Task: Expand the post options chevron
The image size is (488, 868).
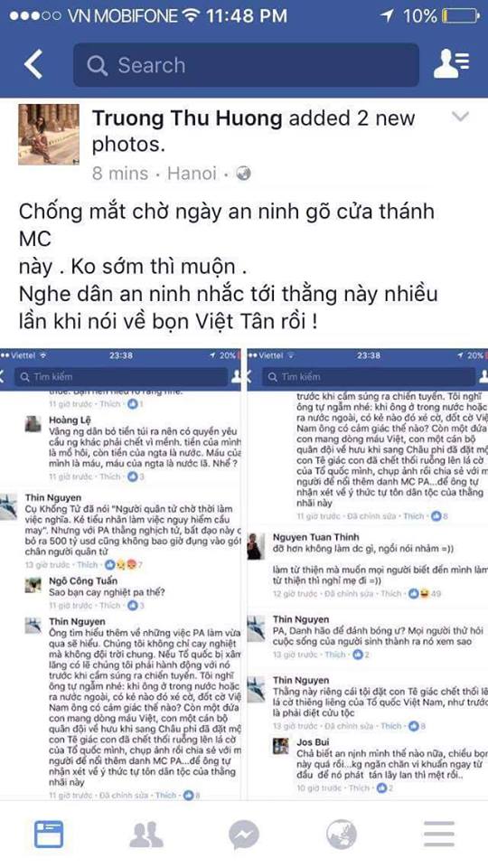Action: tap(460, 117)
